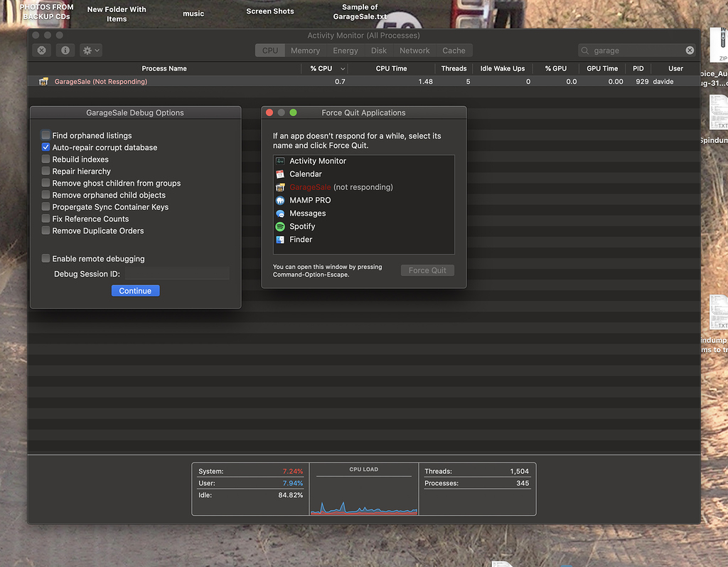
Task: Switch to the CPU tab
Action: (x=269, y=51)
